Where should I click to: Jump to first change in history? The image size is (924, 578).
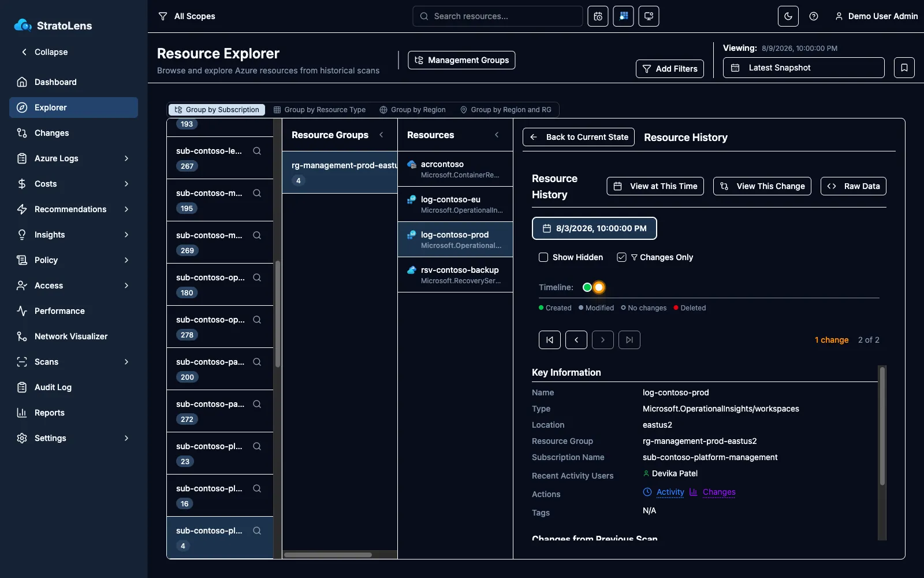550,340
